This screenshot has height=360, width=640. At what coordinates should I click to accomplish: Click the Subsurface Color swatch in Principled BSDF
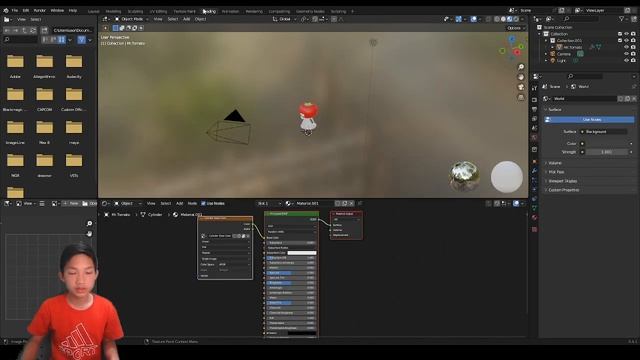302,253
